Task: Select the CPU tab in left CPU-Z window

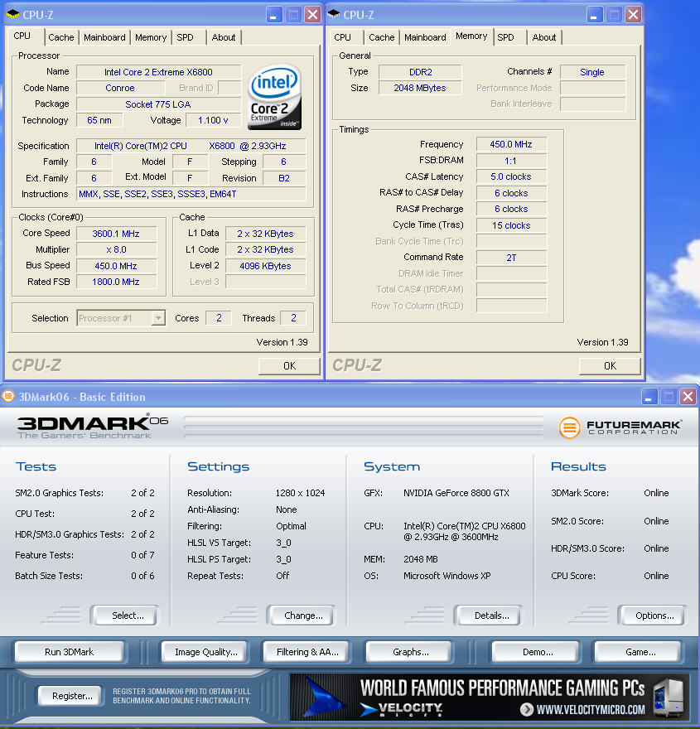Action: pos(22,36)
